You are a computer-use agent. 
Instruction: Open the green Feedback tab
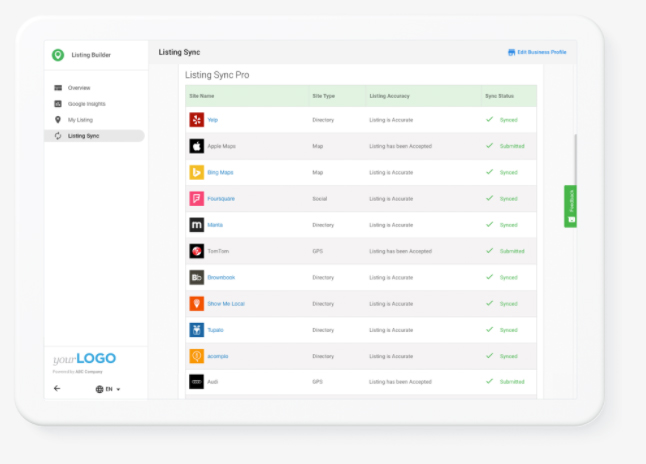coord(571,206)
